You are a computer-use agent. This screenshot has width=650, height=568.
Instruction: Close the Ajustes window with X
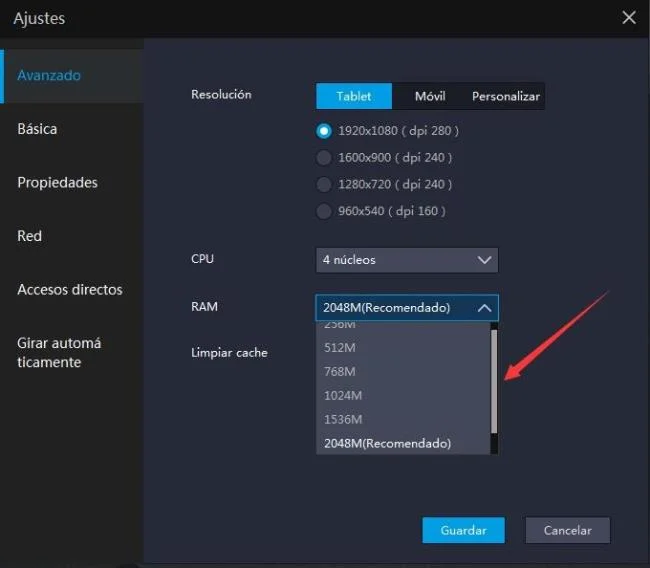point(629,17)
